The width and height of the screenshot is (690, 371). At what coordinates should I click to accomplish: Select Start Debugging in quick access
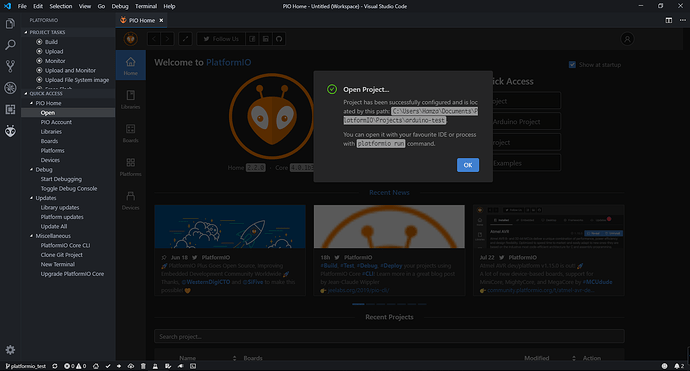click(x=61, y=179)
